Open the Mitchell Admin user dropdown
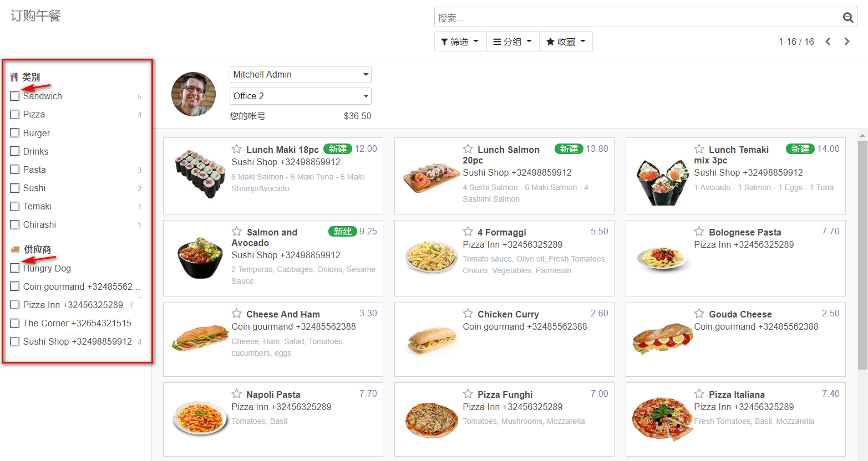 300,74
